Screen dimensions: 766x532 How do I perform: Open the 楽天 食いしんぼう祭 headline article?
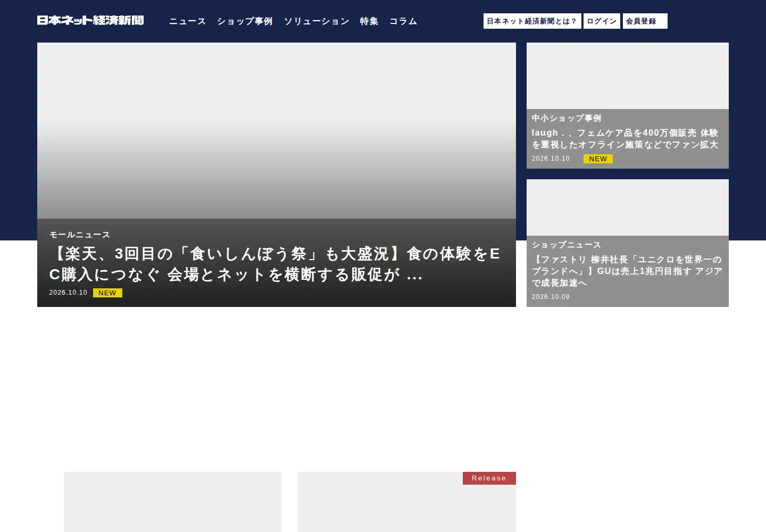[276, 264]
